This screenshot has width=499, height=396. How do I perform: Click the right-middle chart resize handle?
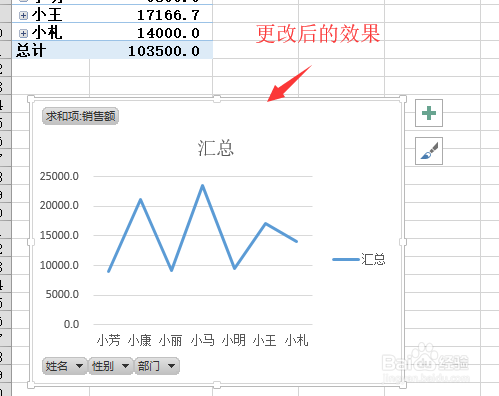[x=403, y=242]
